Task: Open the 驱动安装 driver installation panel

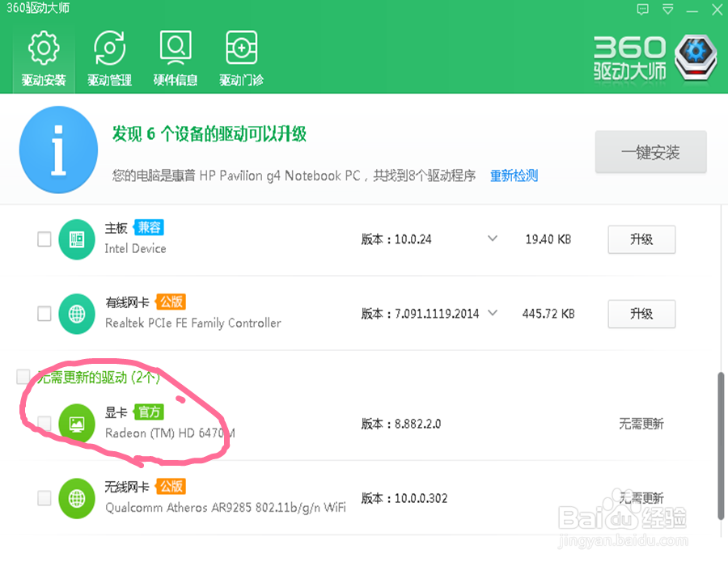Action: (43, 57)
